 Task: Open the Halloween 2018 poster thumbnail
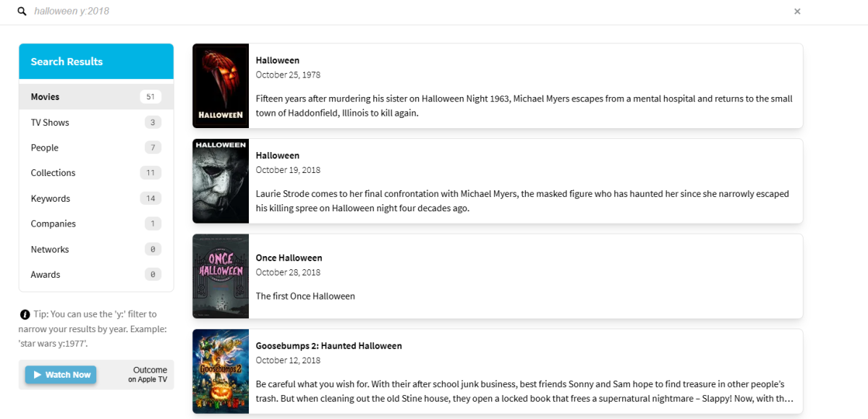pyautogui.click(x=221, y=181)
